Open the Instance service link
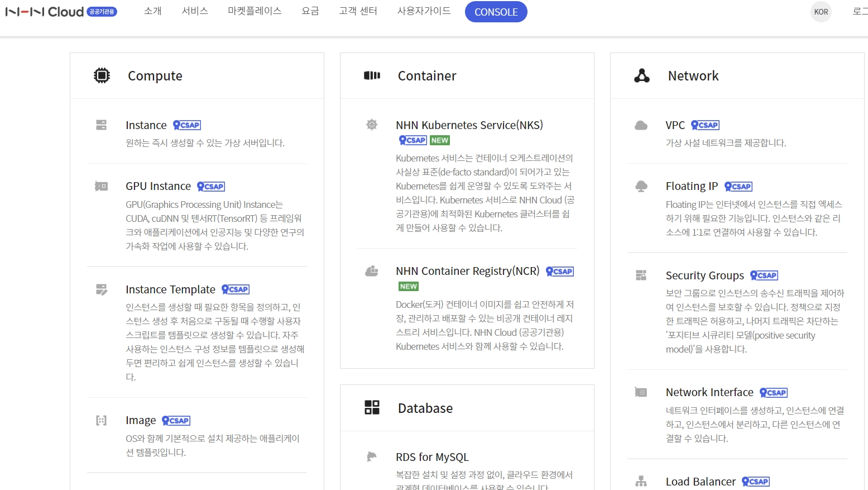868x490 pixels. tap(146, 125)
